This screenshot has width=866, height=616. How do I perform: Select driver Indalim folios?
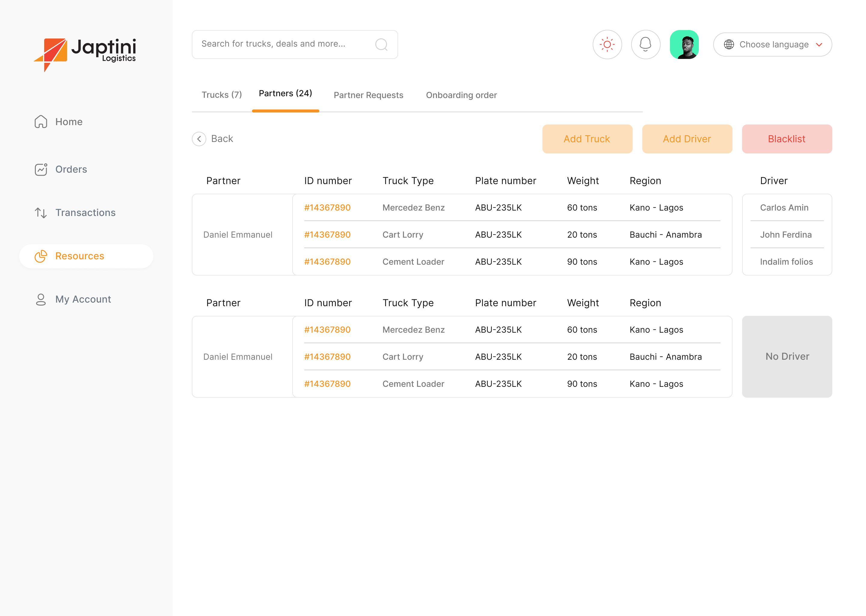point(786,262)
